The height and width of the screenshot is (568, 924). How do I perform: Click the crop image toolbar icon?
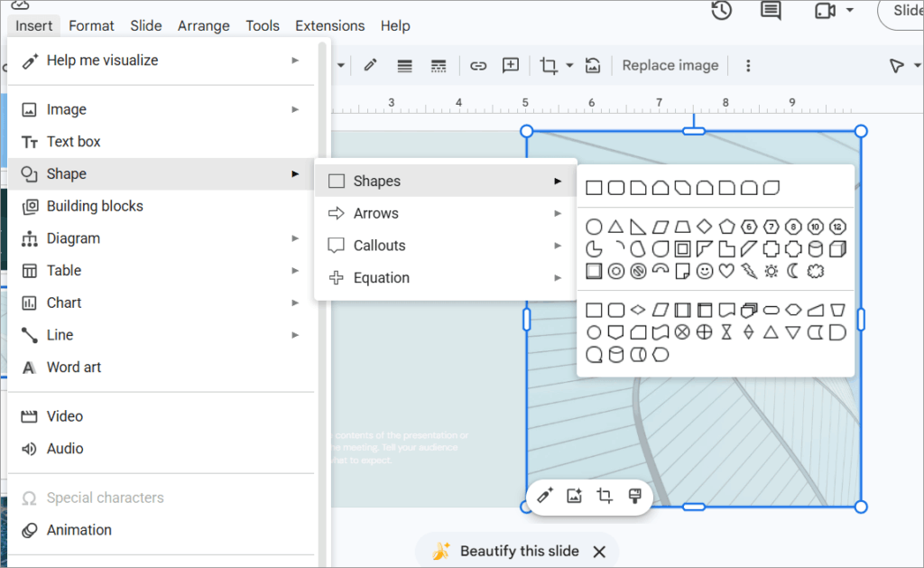[x=549, y=66]
